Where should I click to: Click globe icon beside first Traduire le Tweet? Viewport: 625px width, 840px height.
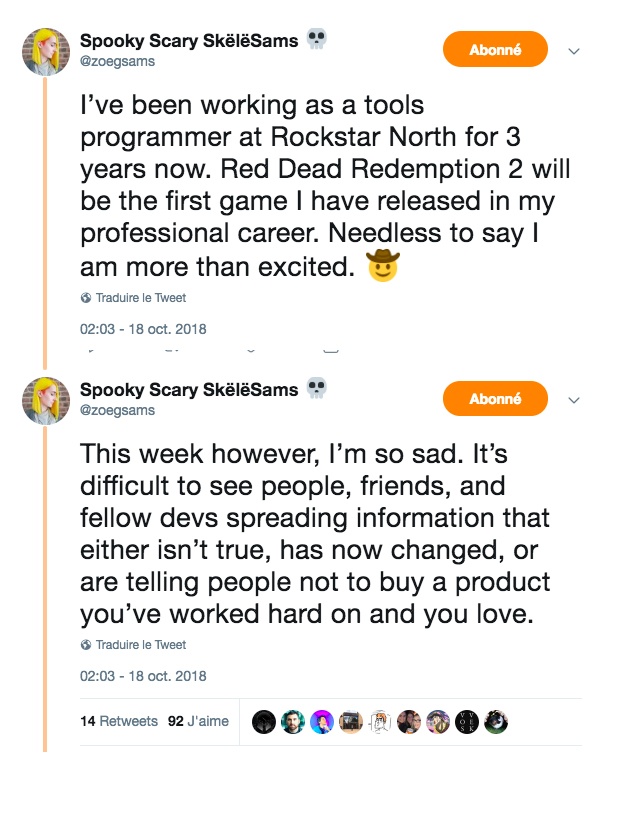coord(86,298)
